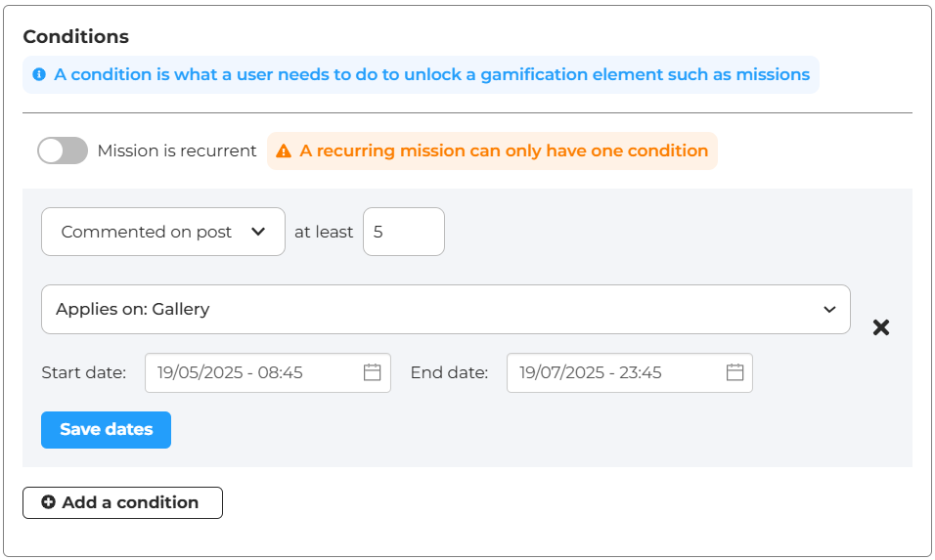Click the Start date label
The height and width of the screenshot is (560, 935).
pos(84,372)
